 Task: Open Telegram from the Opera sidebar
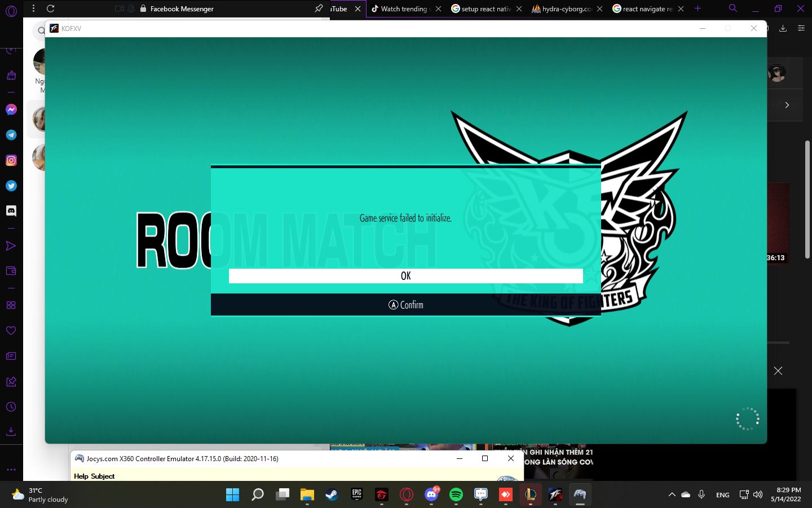[x=11, y=135]
